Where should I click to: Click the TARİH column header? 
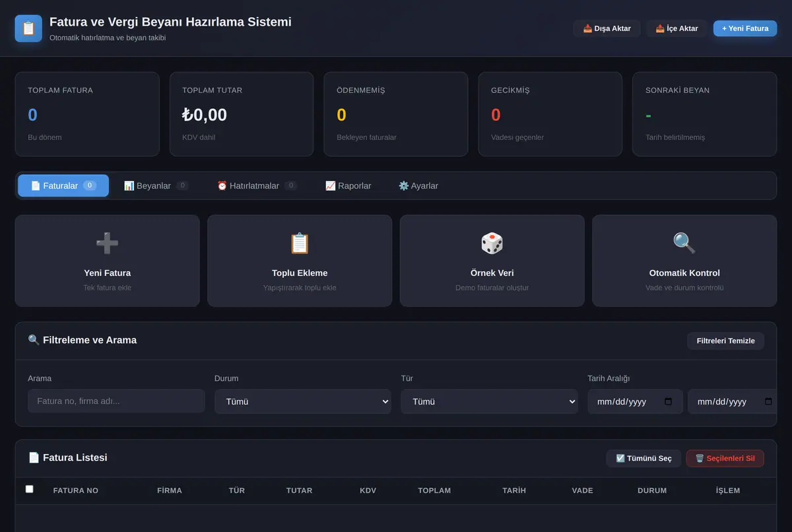(x=514, y=490)
